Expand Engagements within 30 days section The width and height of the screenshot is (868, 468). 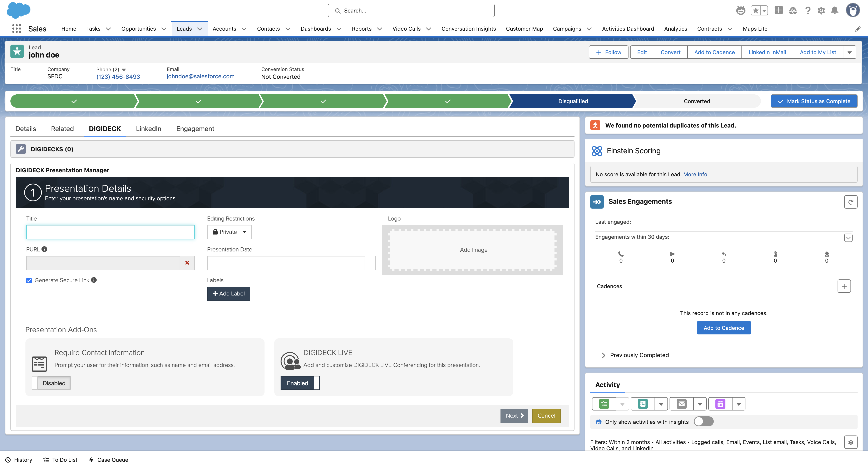[848, 238]
